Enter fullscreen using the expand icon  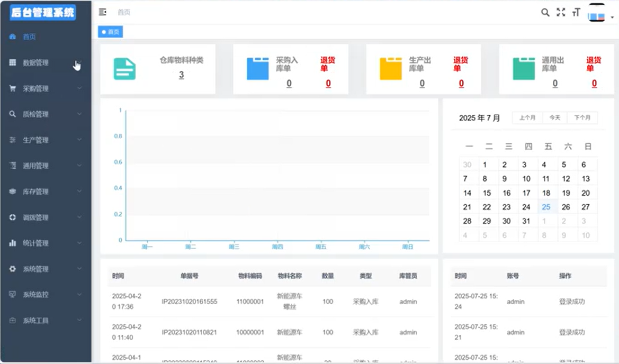point(561,12)
